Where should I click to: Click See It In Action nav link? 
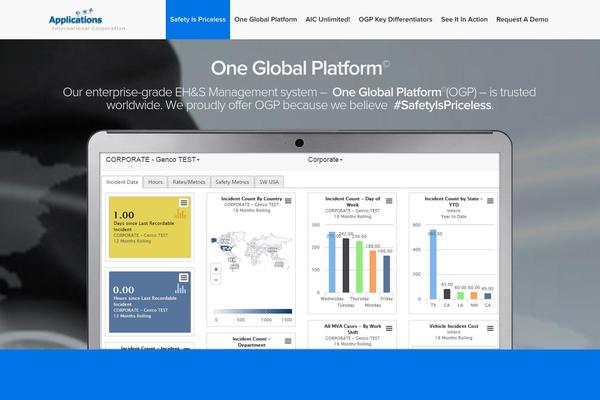[x=464, y=20]
